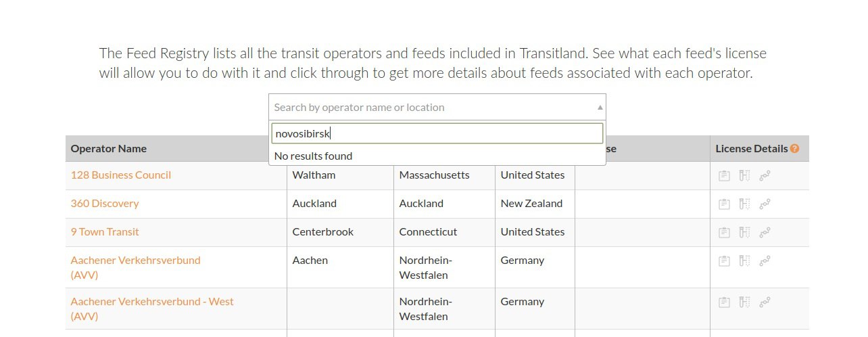The width and height of the screenshot is (868, 337).
Task: Click test-tube icon in Aachener Verkehrsverbund - West row
Action: pos(744,302)
